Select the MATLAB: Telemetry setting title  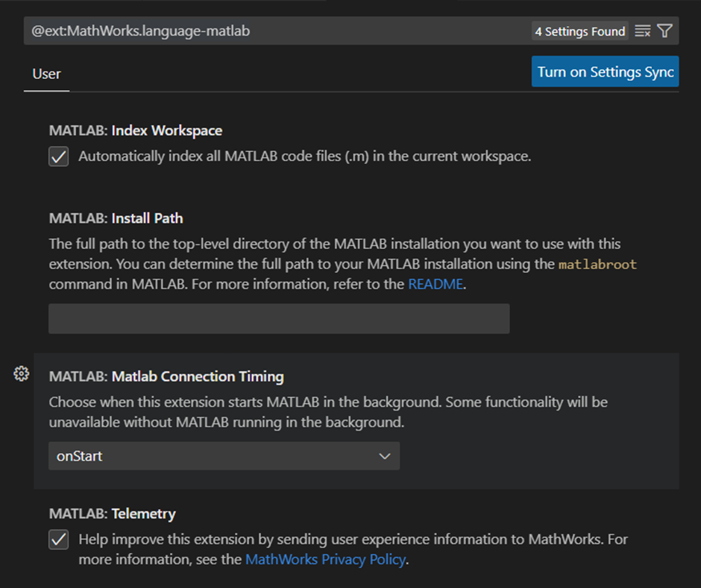[113, 513]
